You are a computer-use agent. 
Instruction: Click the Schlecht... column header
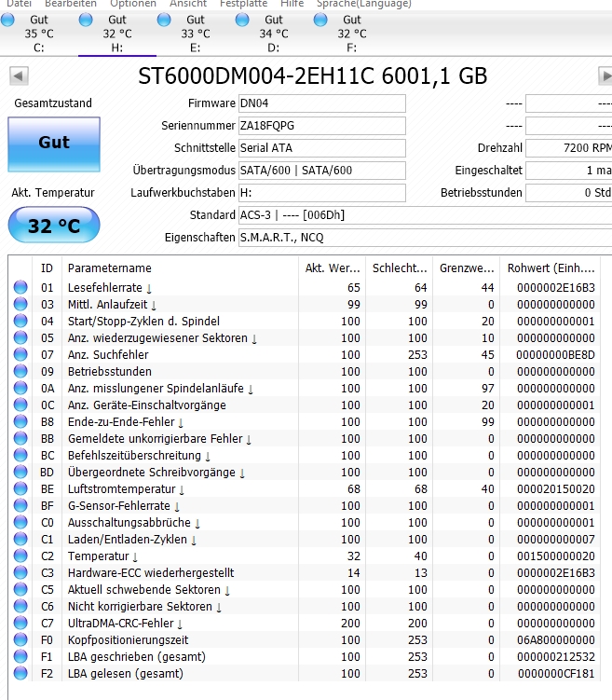coord(400,268)
